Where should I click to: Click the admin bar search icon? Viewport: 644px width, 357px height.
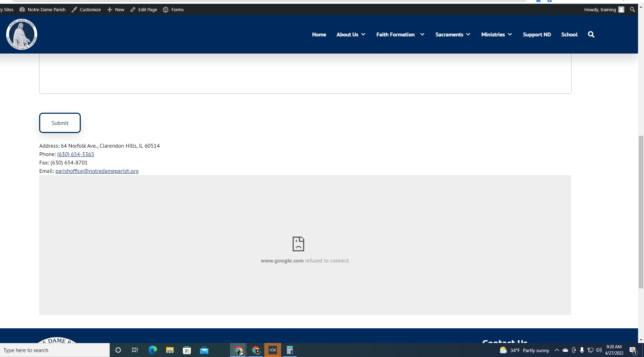pos(632,9)
